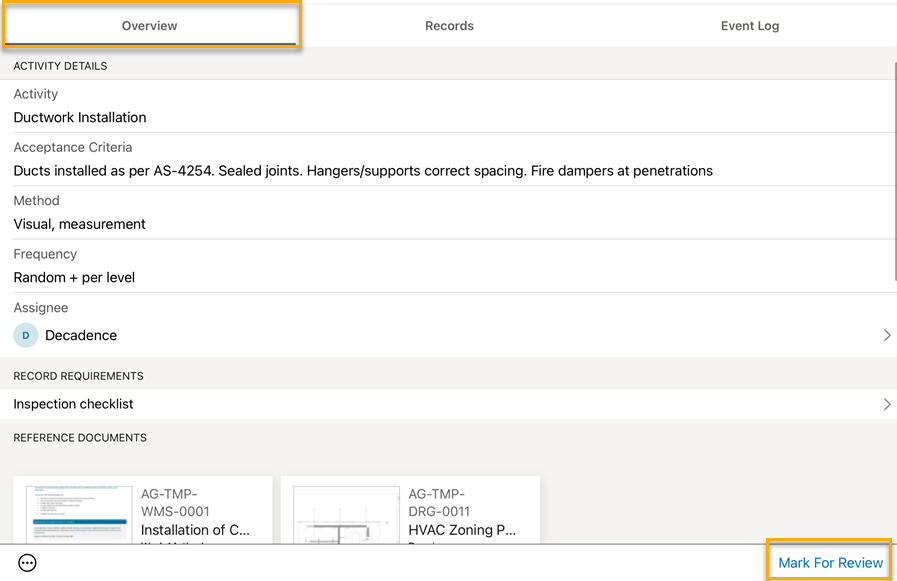Click the Decadence assignee avatar icon
The image size is (897, 581).
[x=26, y=336]
